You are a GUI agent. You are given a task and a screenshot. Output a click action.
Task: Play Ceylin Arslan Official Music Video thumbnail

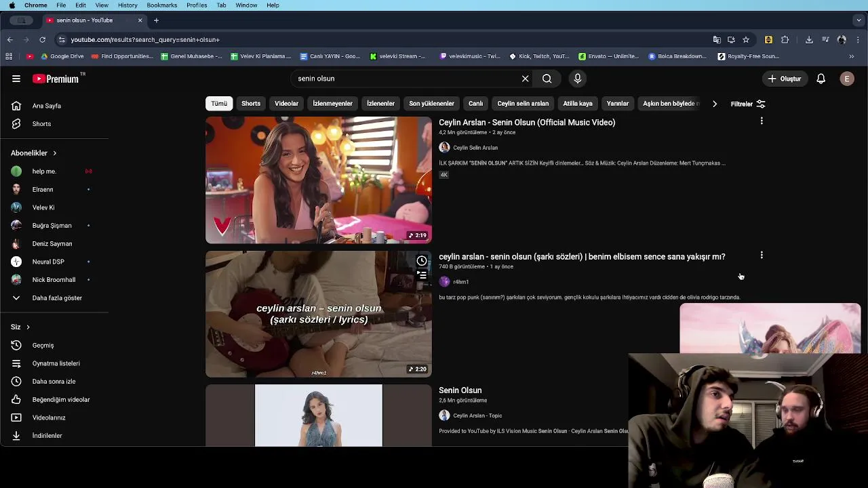click(x=319, y=180)
